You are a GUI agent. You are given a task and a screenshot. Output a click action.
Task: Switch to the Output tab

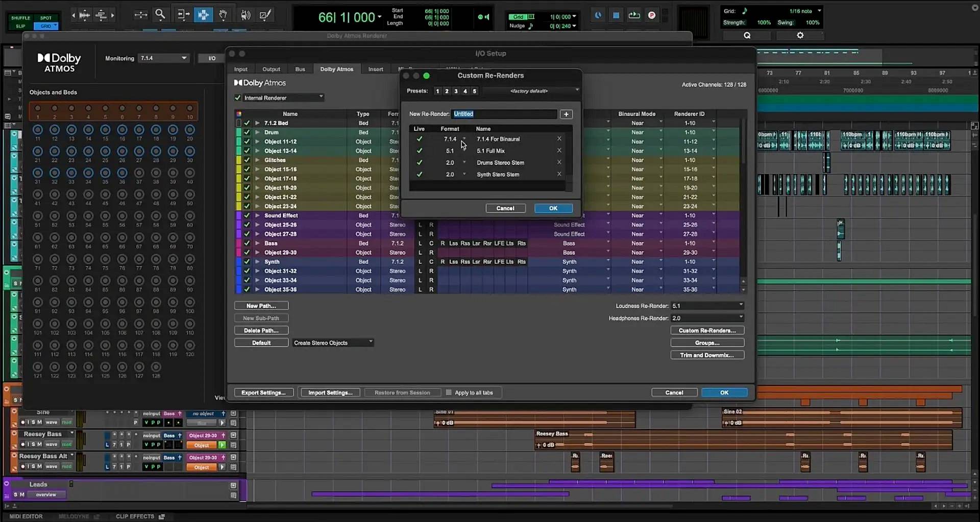click(x=271, y=68)
